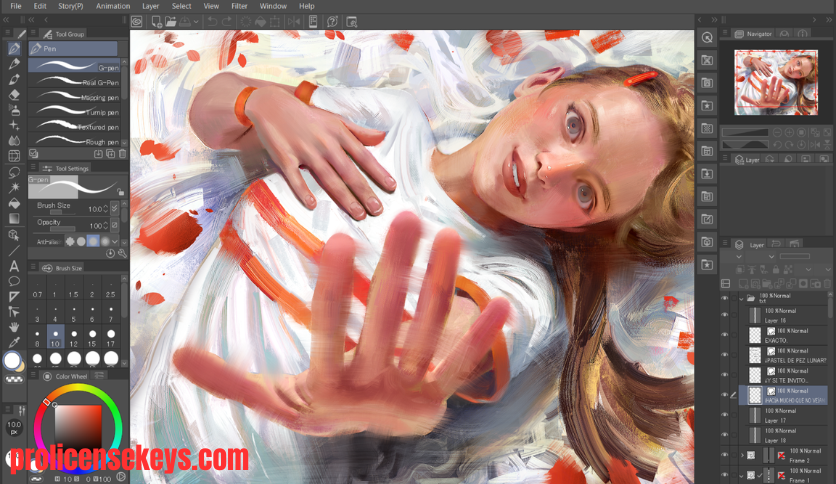The width and height of the screenshot is (836, 484).
Task: Click the Navigator preview thumbnail
Action: point(776,82)
